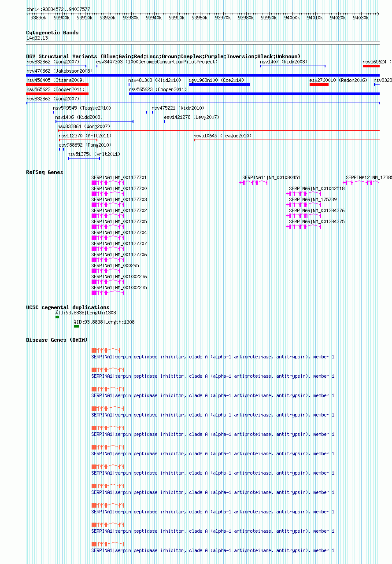Screen dimensions: 392x564
Task: Click the blue nsv565623 (Cooper2011) gain bar
Action: click(x=254, y=94)
